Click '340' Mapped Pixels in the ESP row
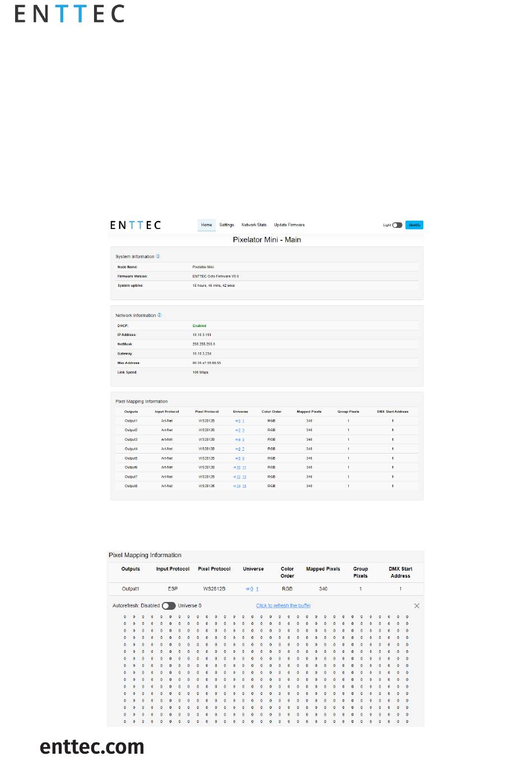This screenshot has width=532, height=761. [x=323, y=589]
